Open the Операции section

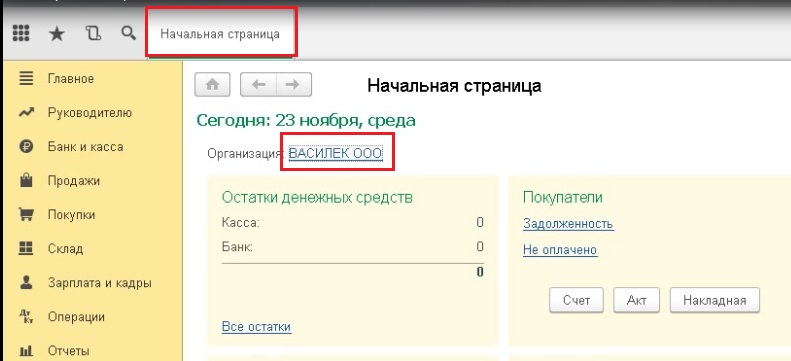click(x=76, y=317)
